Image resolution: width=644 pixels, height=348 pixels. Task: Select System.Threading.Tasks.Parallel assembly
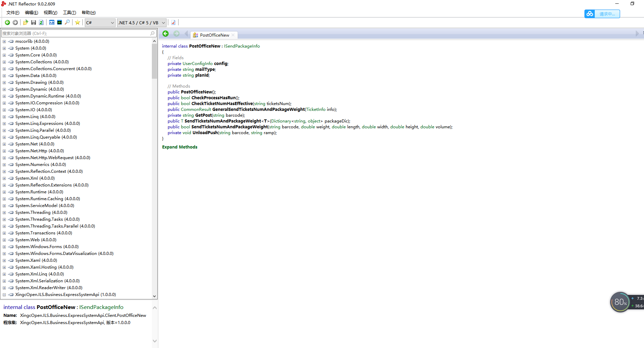[55, 226]
